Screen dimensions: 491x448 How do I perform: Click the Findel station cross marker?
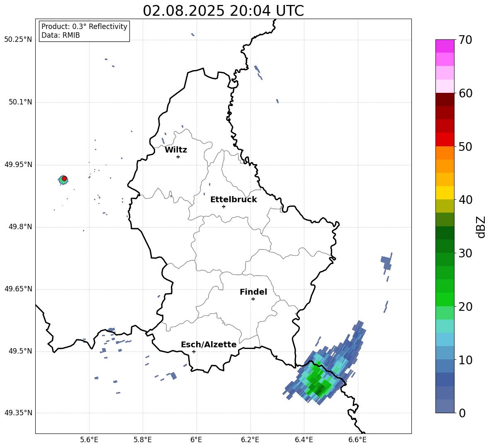coord(253,299)
